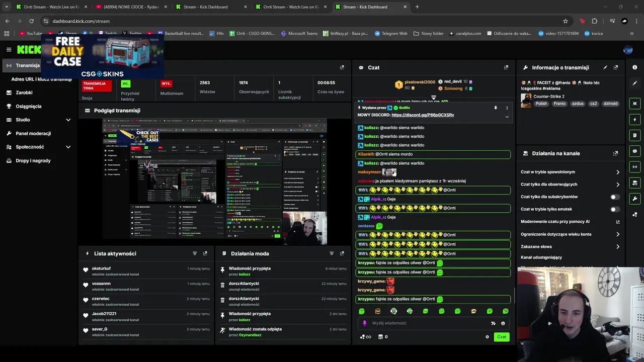The height and width of the screenshot is (362, 644).
Task: Open the emote picker in the chat box
Action: [503, 323]
